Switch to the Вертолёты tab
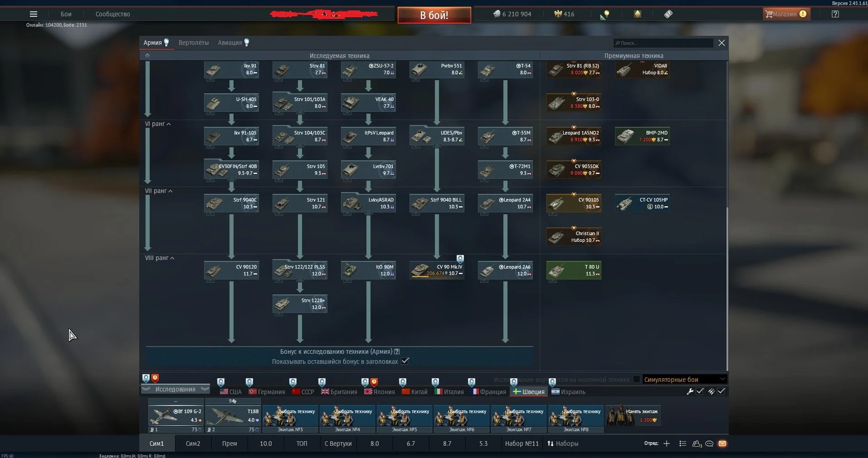 tap(194, 43)
